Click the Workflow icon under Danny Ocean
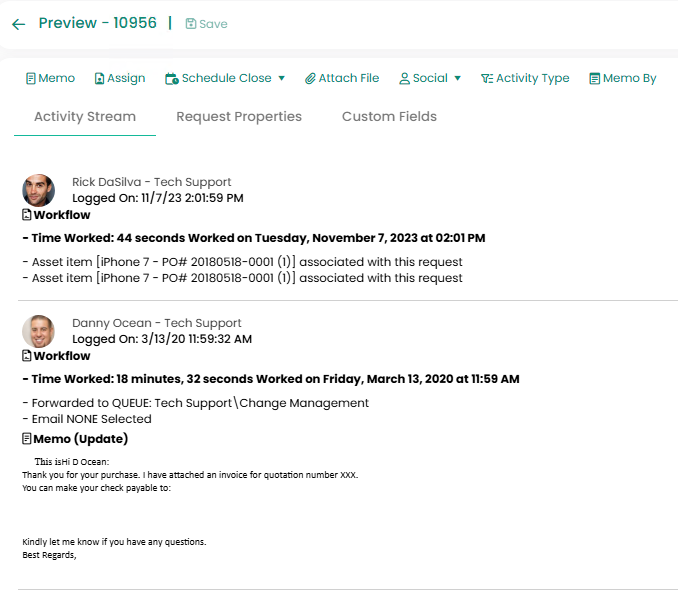 (27, 356)
